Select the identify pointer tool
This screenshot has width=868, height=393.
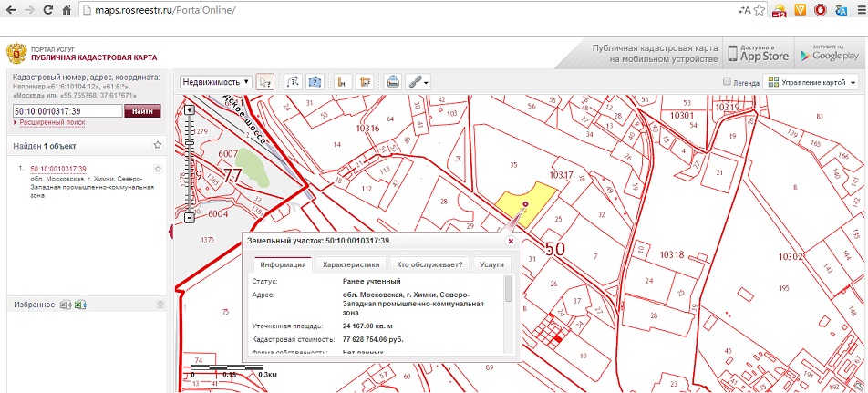(265, 82)
